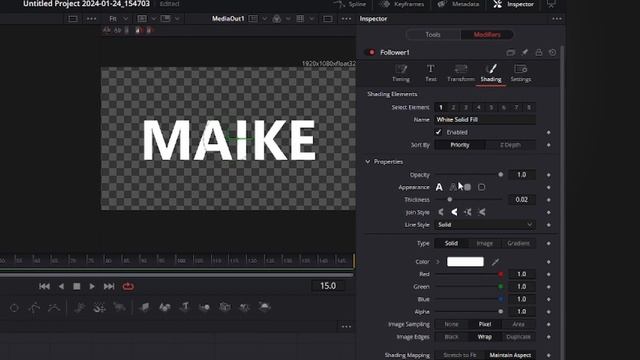Screen dimensions: 640x360
Task: Open the Line Style dropdown
Action: coord(485,225)
